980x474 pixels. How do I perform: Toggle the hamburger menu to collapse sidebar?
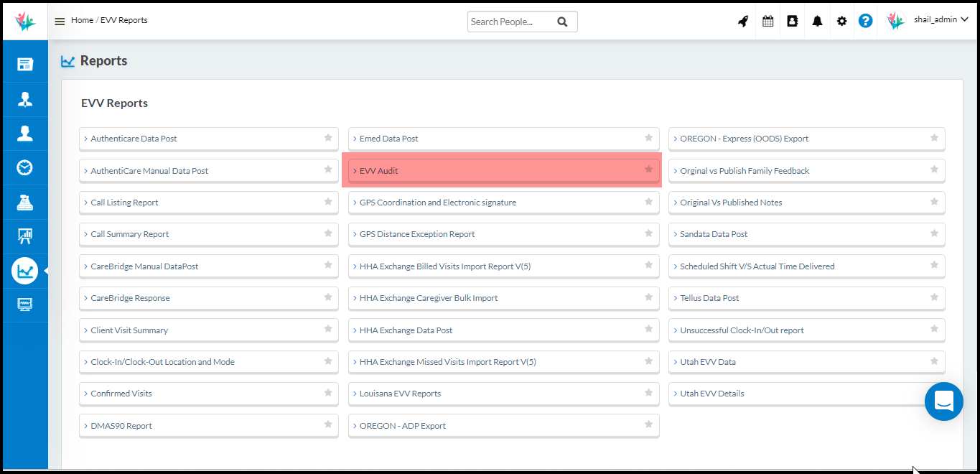pyautogui.click(x=60, y=22)
